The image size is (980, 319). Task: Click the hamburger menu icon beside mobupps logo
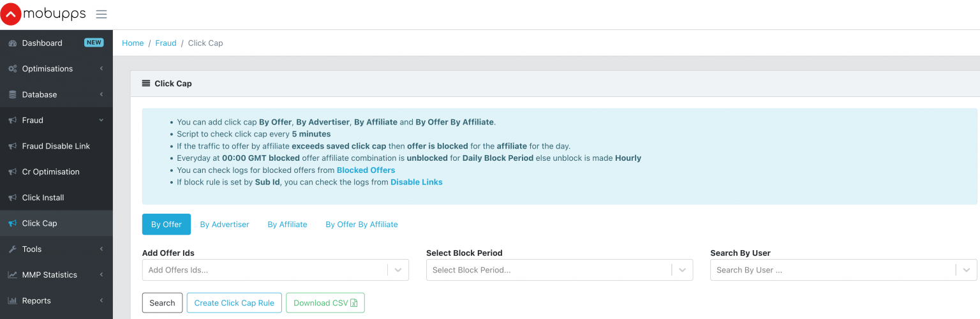click(x=101, y=14)
